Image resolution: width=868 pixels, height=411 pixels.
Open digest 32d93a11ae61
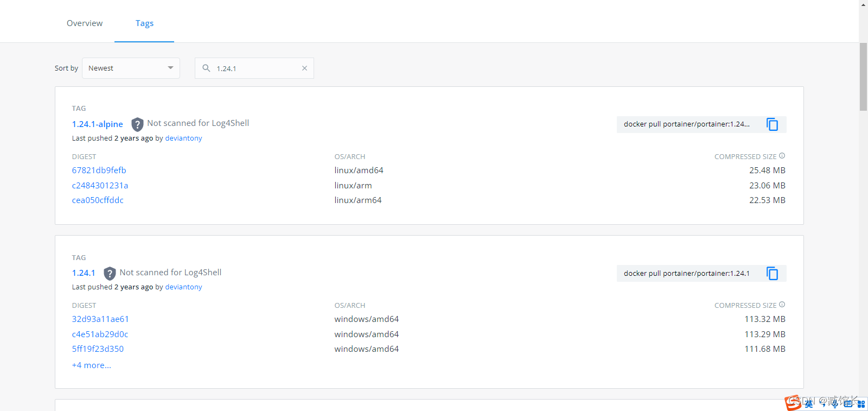tap(100, 319)
